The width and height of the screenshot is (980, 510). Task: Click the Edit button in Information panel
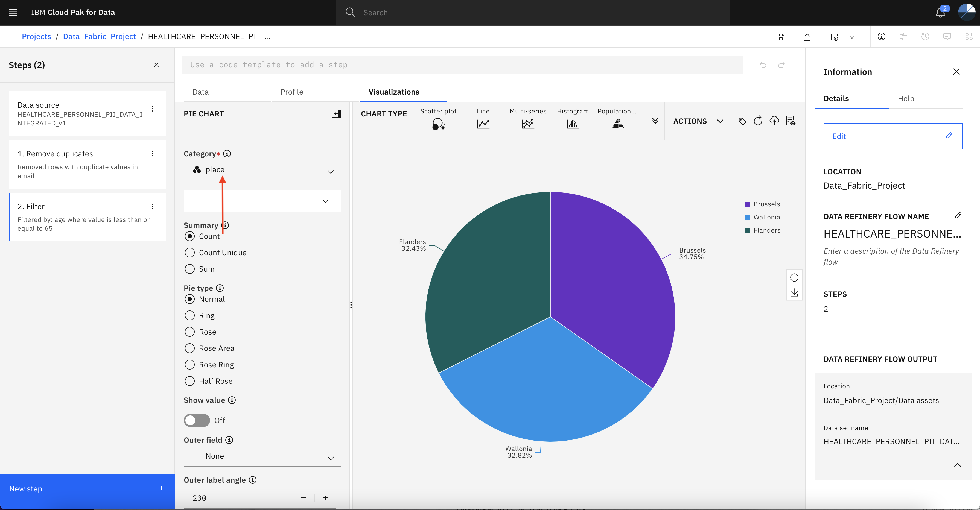(x=893, y=136)
